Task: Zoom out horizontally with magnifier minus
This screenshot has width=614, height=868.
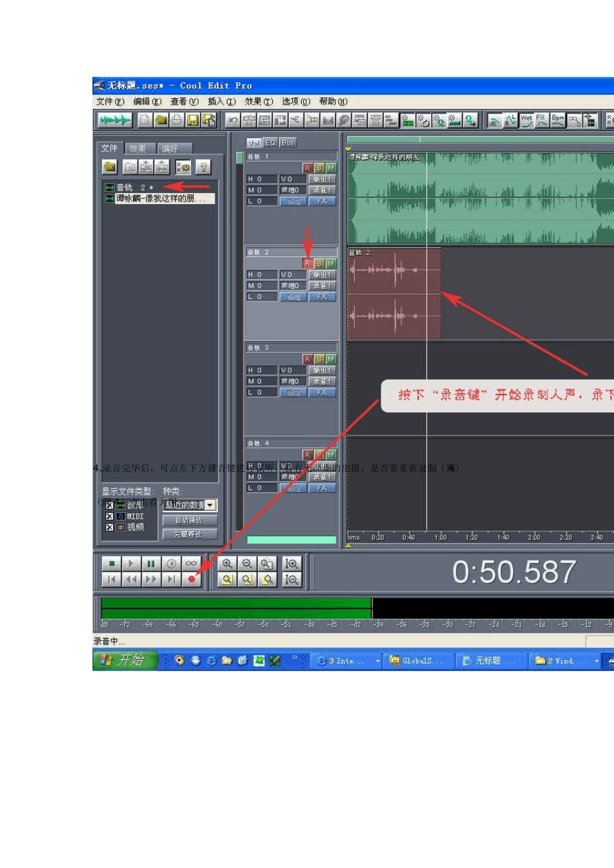Action: (x=247, y=564)
